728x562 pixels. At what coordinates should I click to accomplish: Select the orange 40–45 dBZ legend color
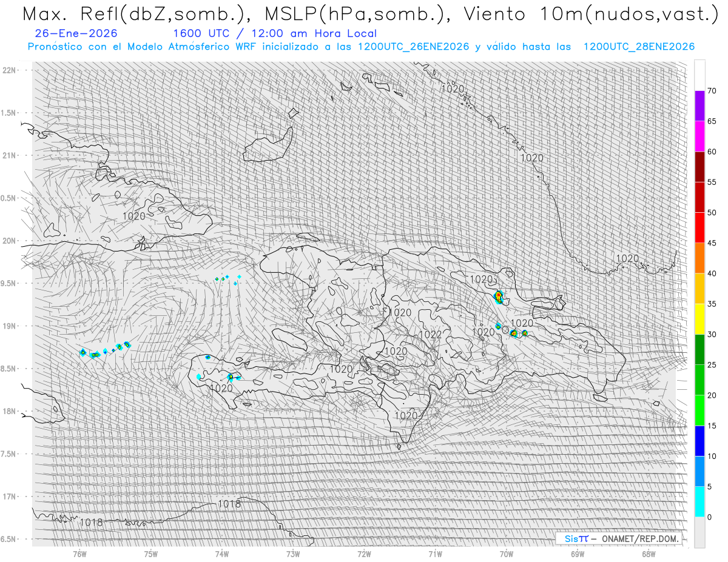[699, 258]
